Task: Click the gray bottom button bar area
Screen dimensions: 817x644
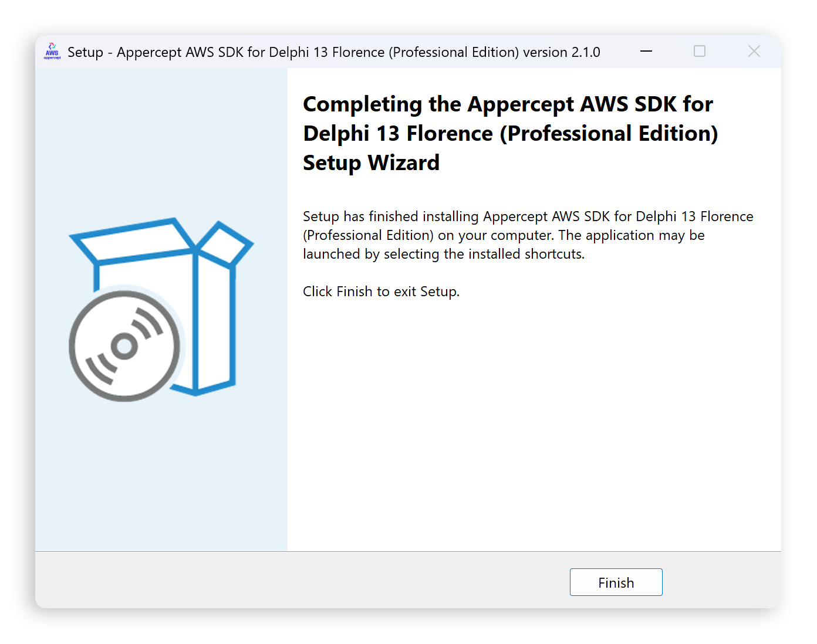Action: [x=293, y=581]
